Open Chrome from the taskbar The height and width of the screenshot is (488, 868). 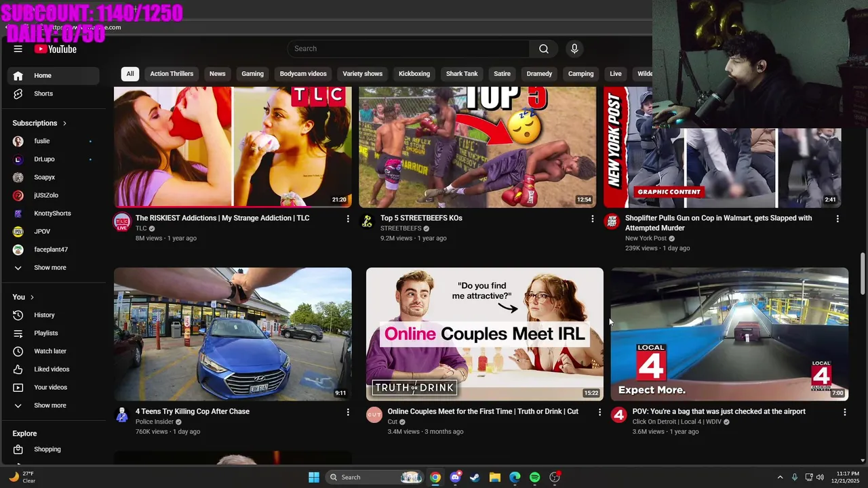[435, 477]
